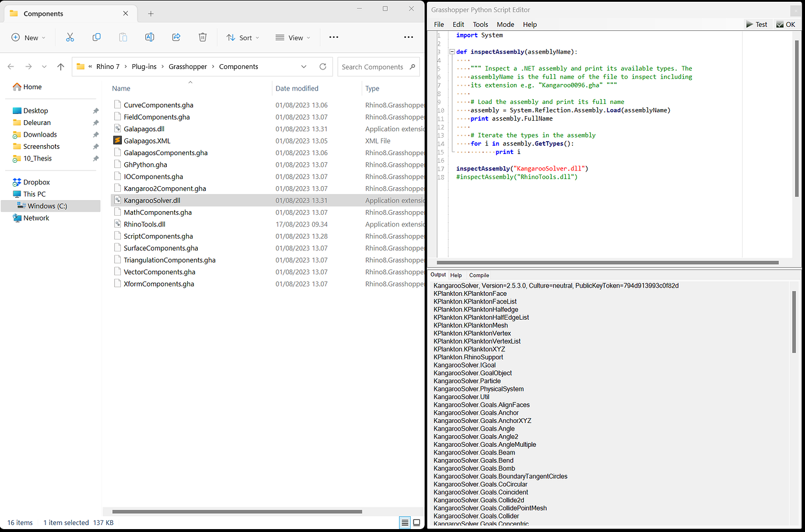
Task: Open the Tools menu in the script editor
Action: 480,24
